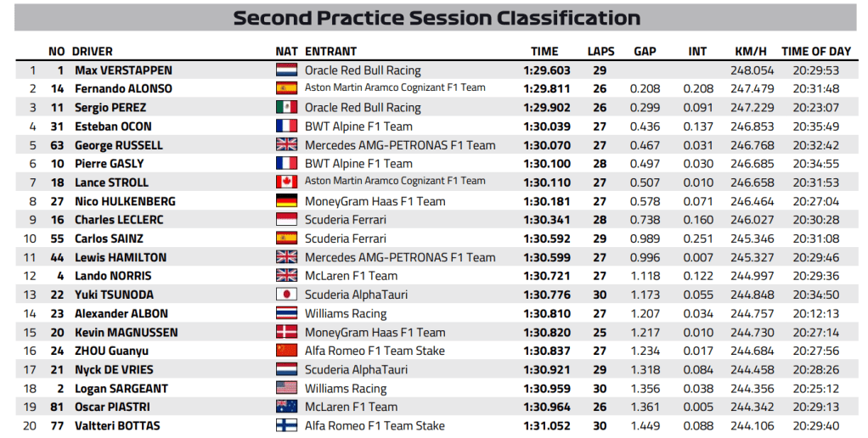The height and width of the screenshot is (438, 868).
Task: Click the Mercedes entrant name in George Russell's row
Action: pyautogui.click(x=399, y=145)
